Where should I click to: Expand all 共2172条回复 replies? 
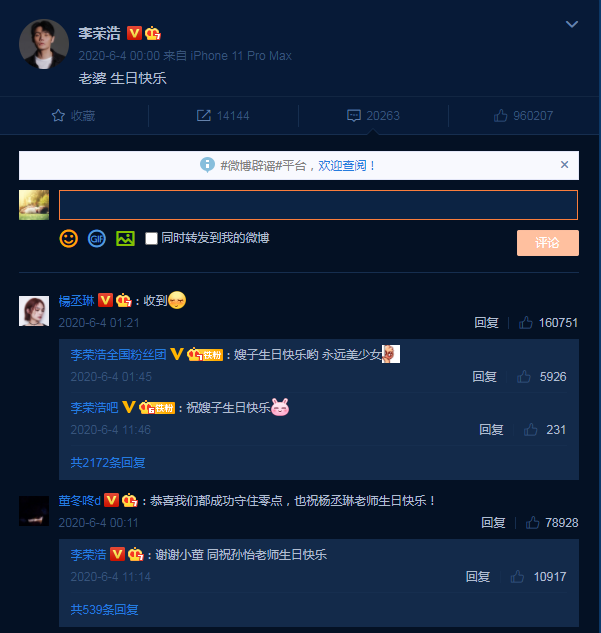(108, 462)
